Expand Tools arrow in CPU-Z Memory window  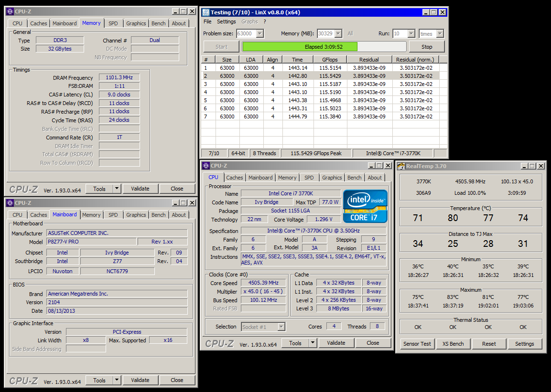[117, 189]
